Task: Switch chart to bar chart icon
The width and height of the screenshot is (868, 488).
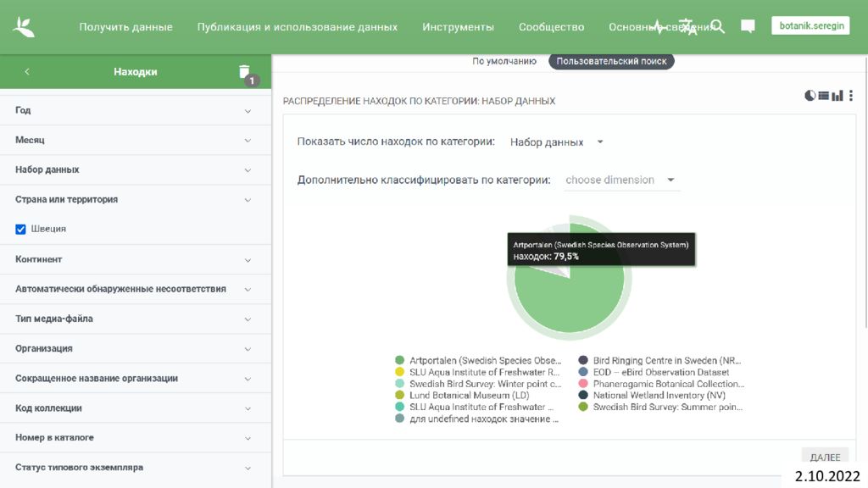Action: click(837, 96)
